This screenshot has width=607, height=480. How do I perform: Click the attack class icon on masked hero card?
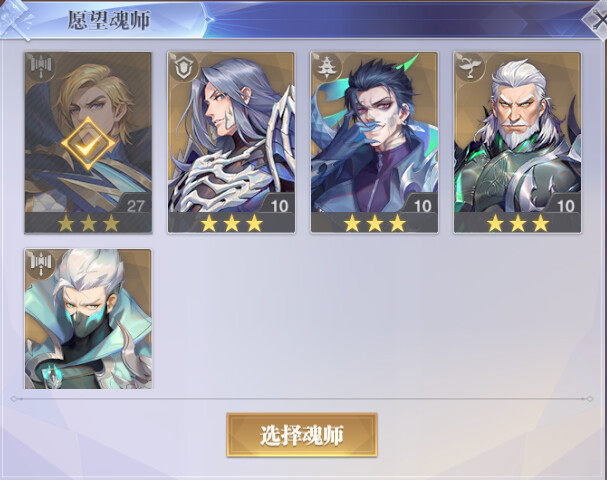41,264
